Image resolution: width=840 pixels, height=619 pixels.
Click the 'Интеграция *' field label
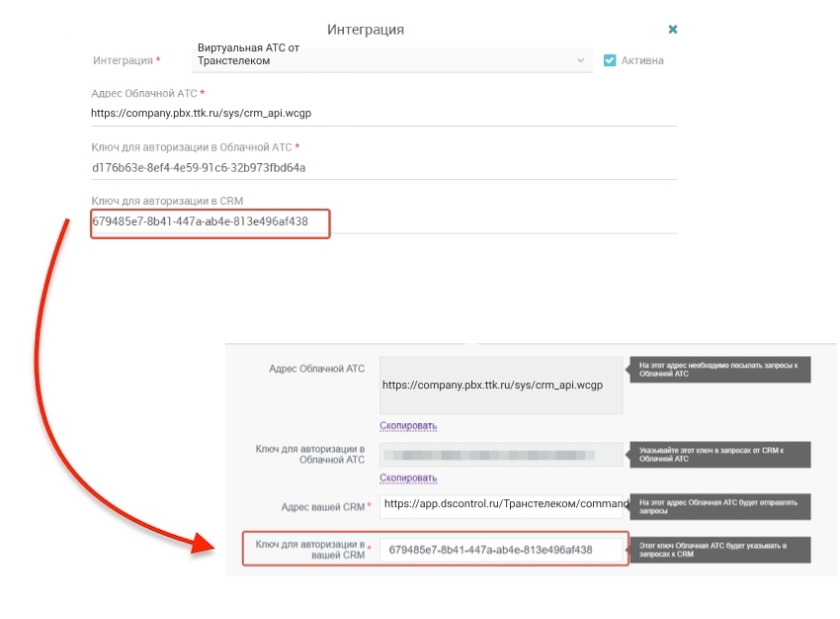(126, 60)
